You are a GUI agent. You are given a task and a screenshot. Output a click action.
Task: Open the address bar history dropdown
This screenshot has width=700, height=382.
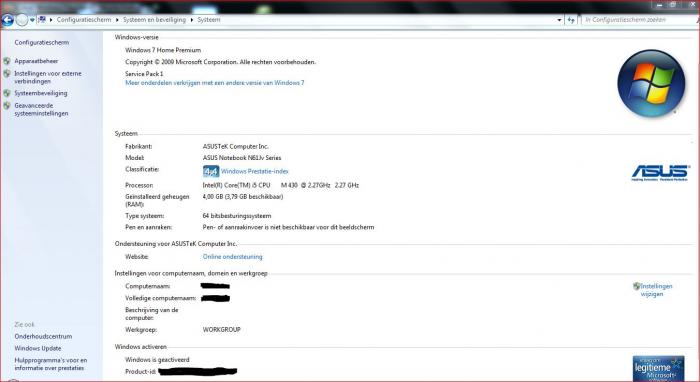tap(559, 20)
